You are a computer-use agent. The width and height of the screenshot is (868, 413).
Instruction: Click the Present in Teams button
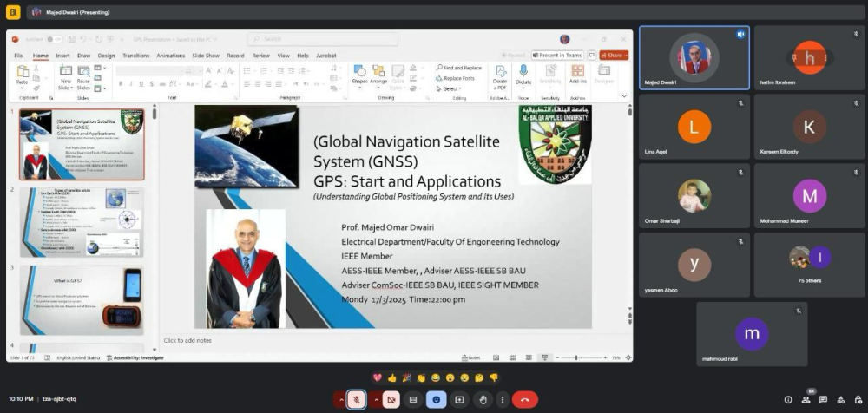(x=558, y=56)
